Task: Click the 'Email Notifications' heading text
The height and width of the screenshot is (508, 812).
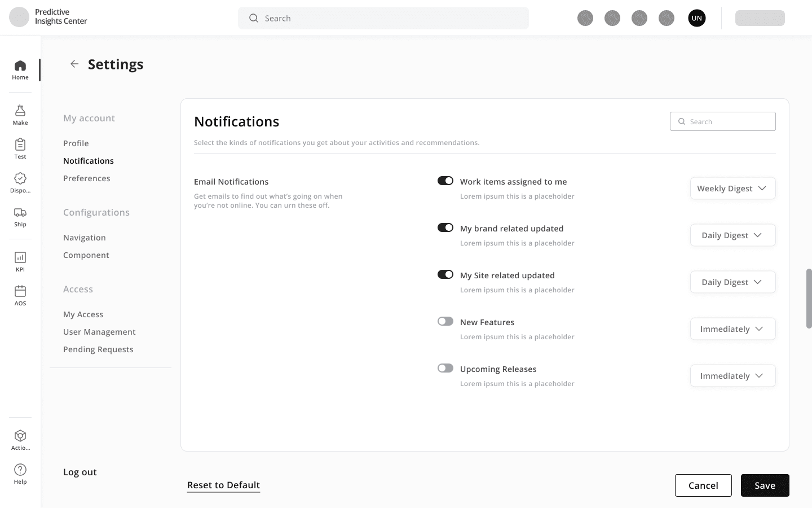Action: tap(231, 182)
